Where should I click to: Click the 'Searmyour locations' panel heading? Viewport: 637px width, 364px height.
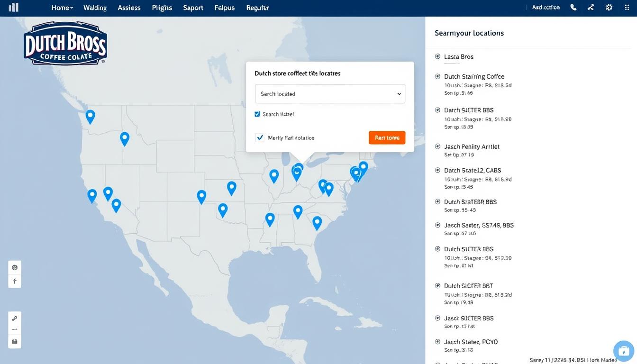[469, 33]
